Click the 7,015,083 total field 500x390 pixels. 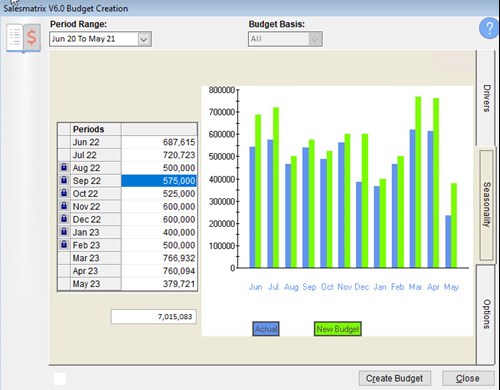(x=154, y=317)
